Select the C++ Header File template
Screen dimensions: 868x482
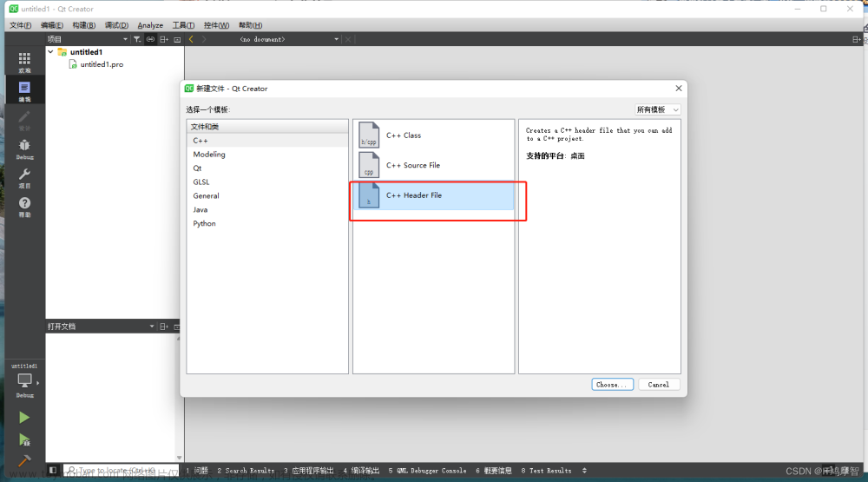433,195
